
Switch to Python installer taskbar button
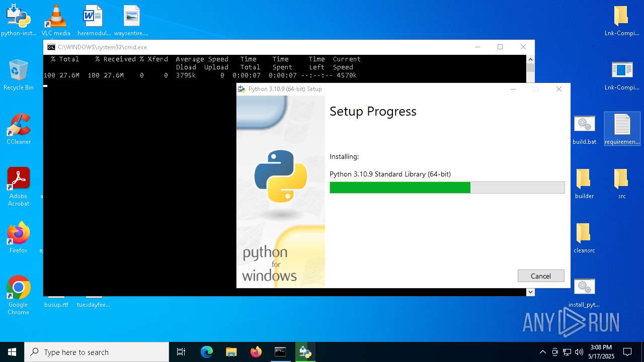point(305,352)
